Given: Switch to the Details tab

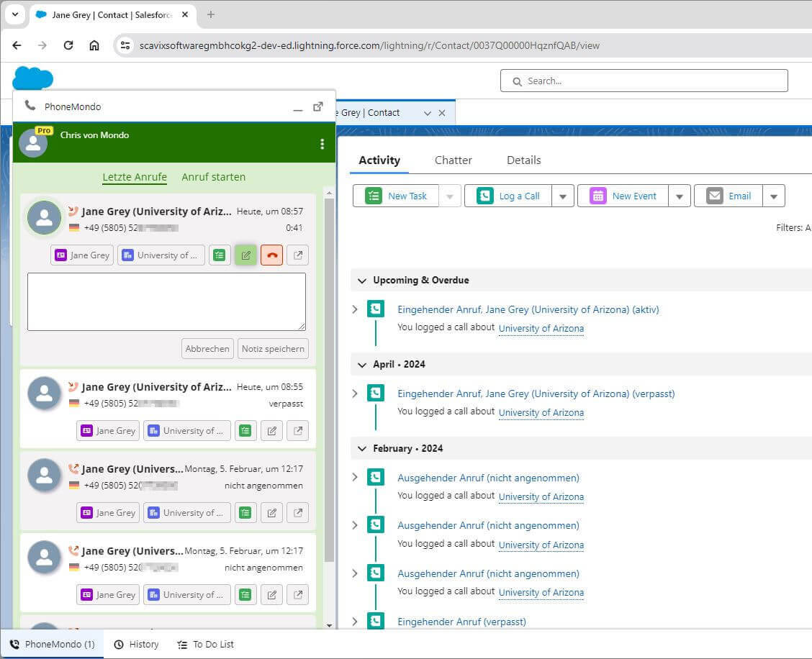Looking at the screenshot, I should [x=523, y=160].
